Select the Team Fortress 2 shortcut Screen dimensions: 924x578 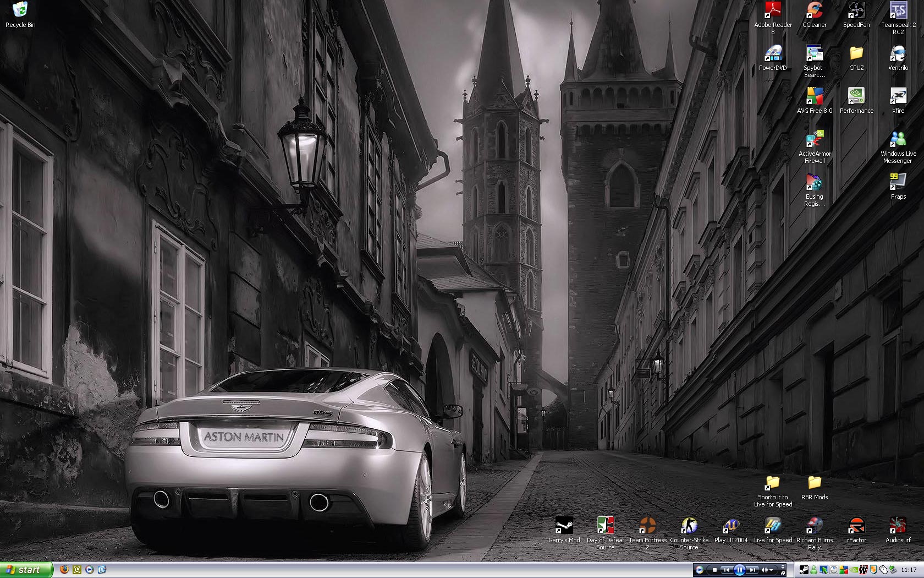[647, 533]
